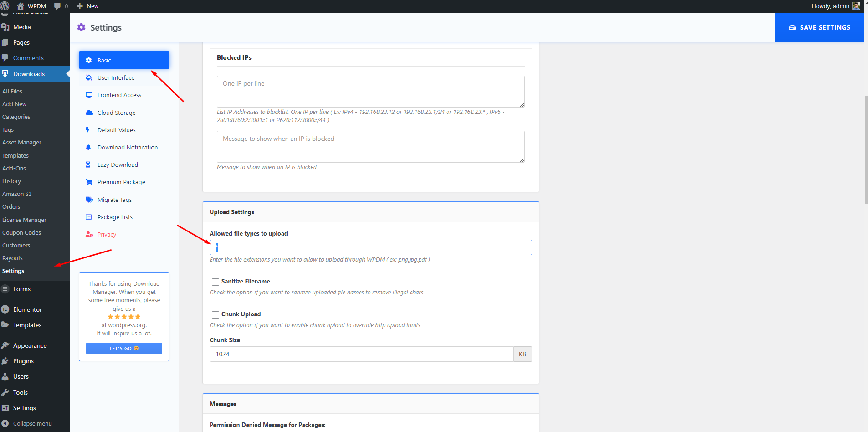Click the WordPress logo icon

(5, 6)
